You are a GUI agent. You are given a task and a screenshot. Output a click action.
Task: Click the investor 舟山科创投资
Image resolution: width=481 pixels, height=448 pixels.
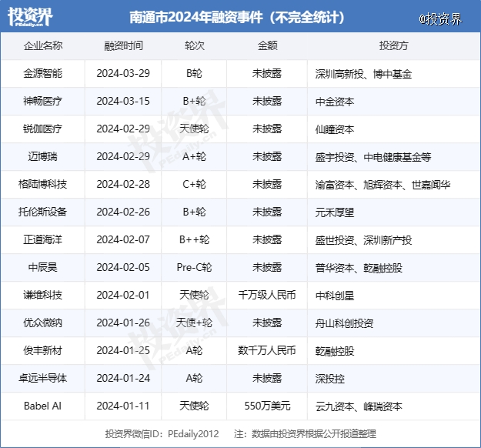(x=344, y=323)
